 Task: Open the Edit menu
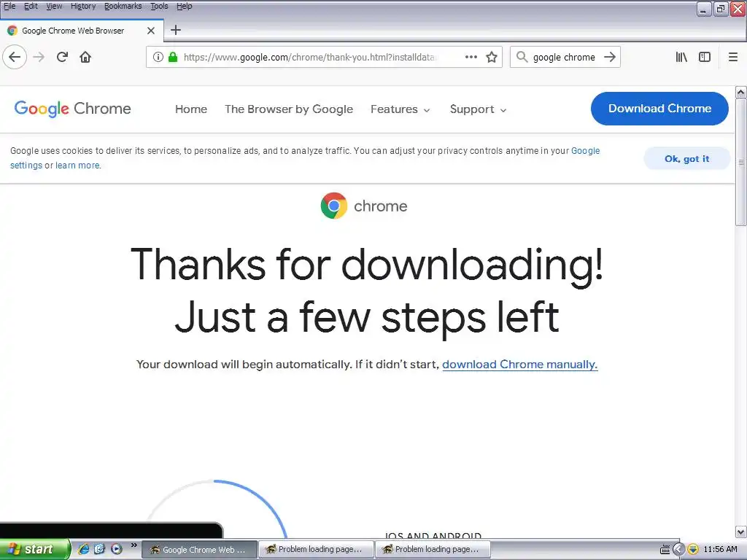[31, 6]
